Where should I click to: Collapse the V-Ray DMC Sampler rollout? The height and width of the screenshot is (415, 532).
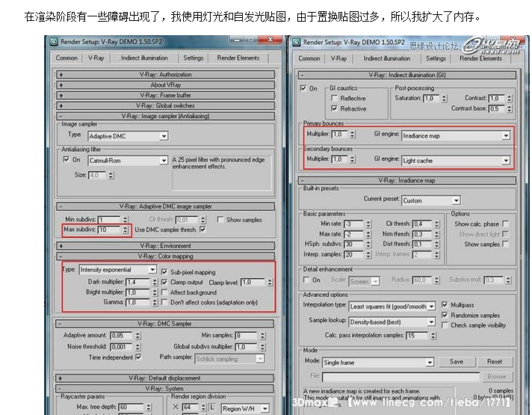point(165,324)
